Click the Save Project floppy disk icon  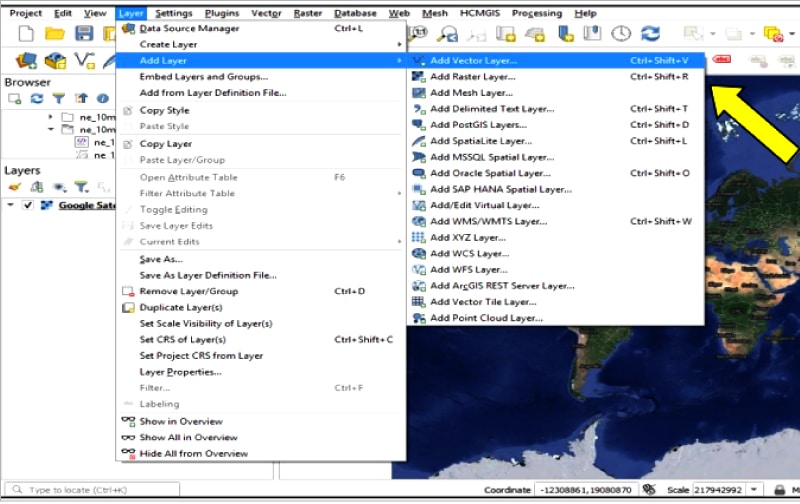[84, 34]
